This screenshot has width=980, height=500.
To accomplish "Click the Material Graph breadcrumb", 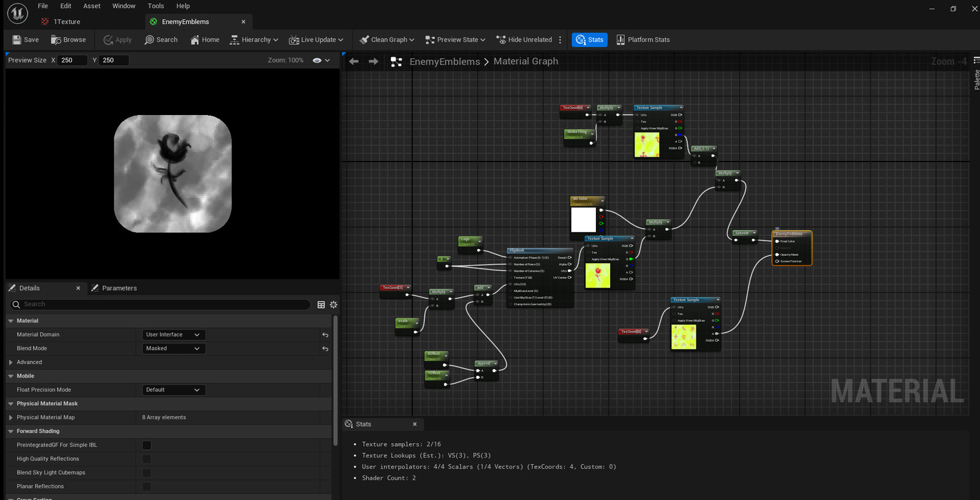I will pos(526,61).
